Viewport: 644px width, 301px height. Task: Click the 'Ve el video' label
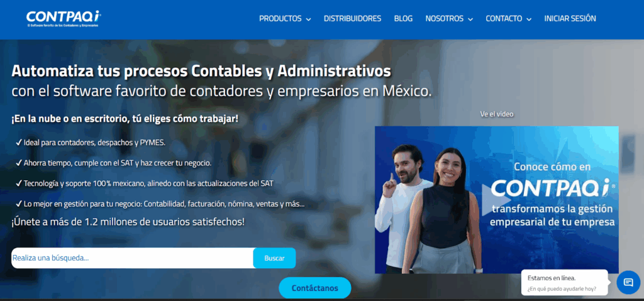coord(497,114)
